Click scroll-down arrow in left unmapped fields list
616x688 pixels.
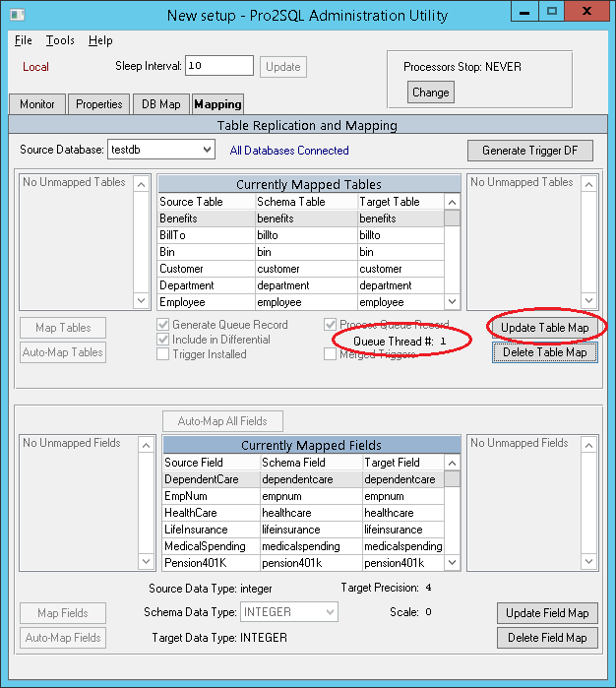(x=146, y=561)
